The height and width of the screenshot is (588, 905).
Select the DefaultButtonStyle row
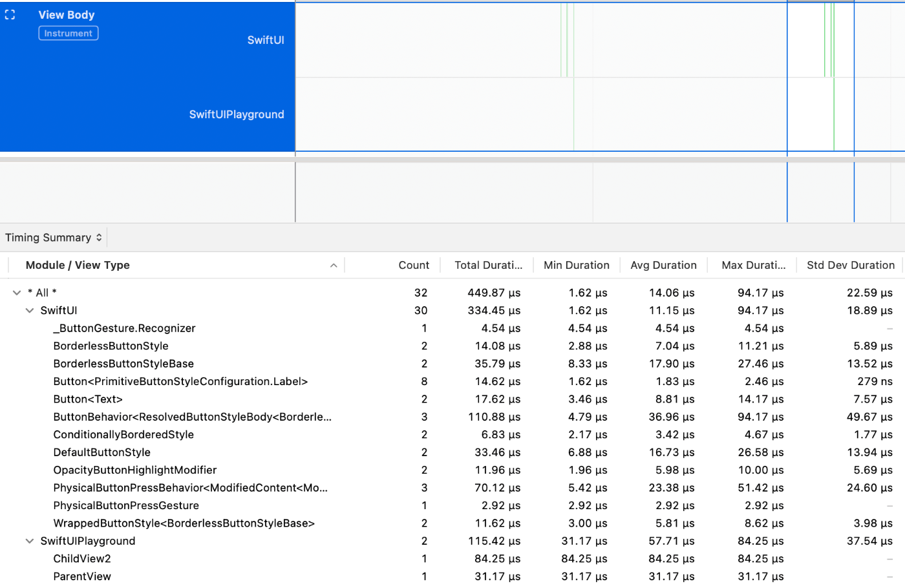(452, 452)
